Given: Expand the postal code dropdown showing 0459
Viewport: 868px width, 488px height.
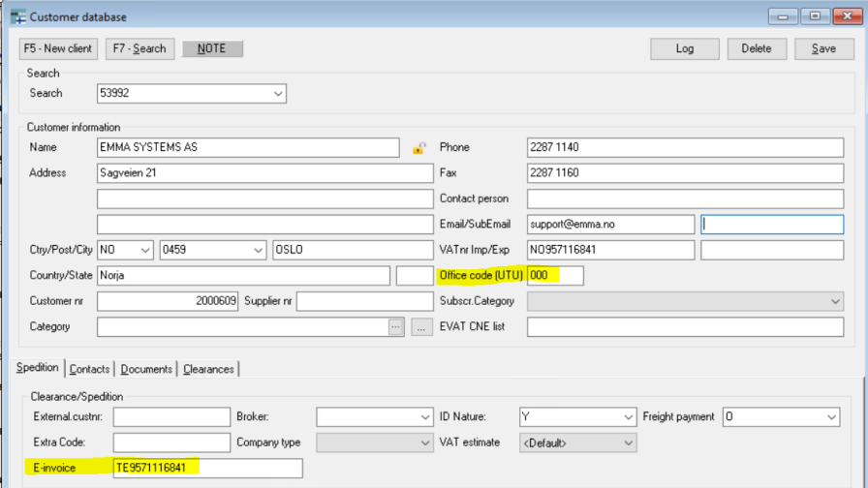Looking at the screenshot, I should click(x=258, y=250).
